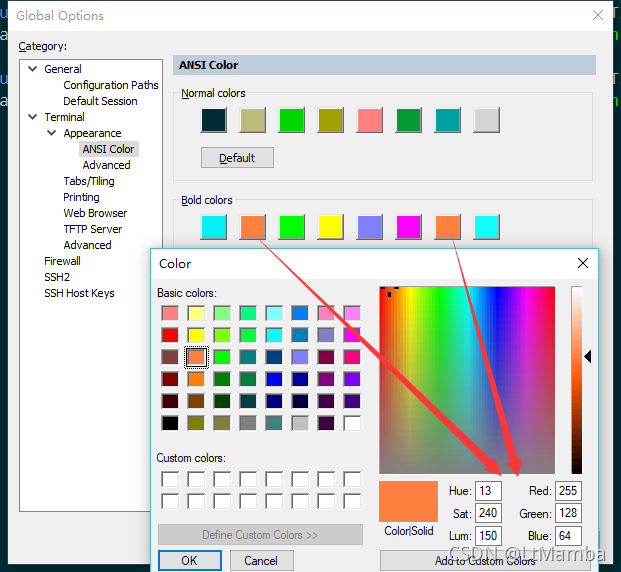
Task: Select first cyan bold color swatch
Action: point(214,227)
